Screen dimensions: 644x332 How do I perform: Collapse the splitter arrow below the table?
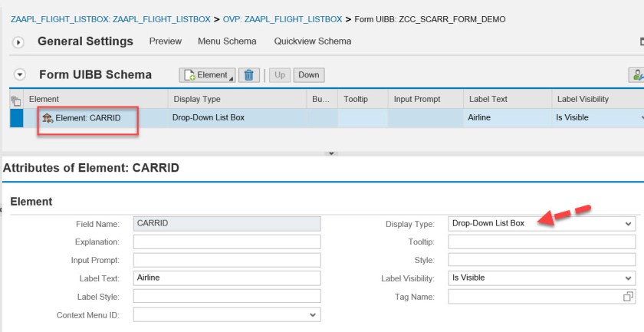[331, 153]
